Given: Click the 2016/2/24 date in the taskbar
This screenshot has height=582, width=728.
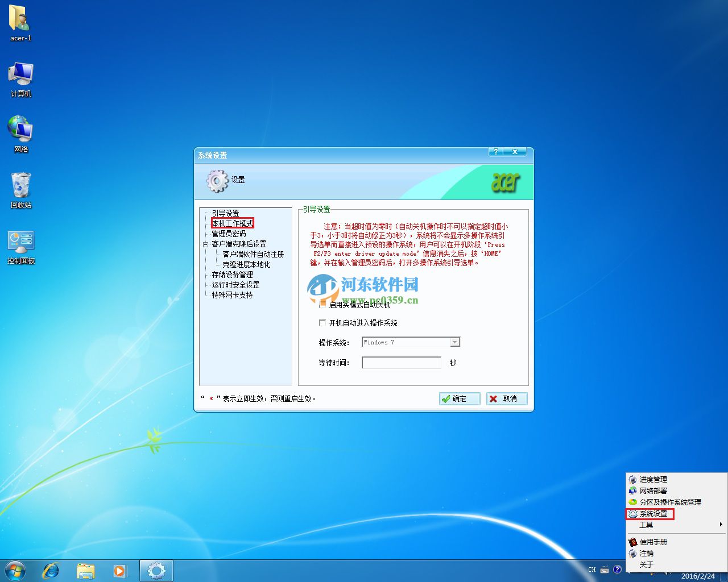Looking at the screenshot, I should pos(698,576).
